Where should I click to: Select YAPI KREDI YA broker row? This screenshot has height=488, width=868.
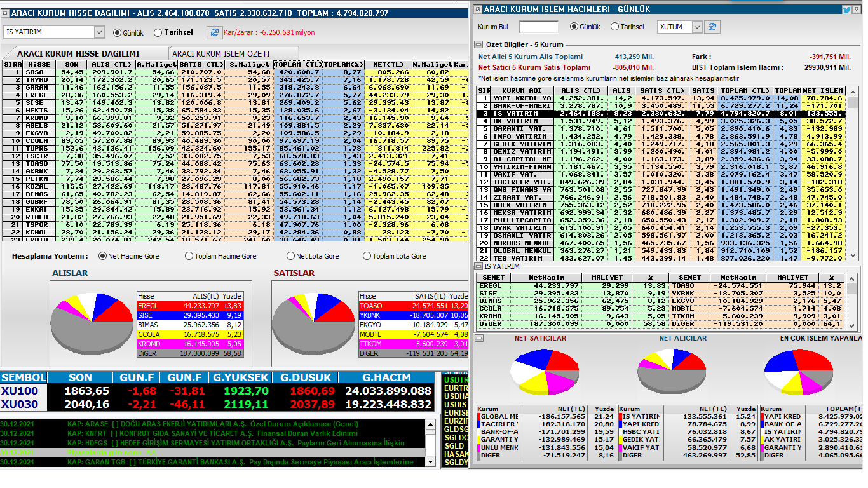[662, 98]
